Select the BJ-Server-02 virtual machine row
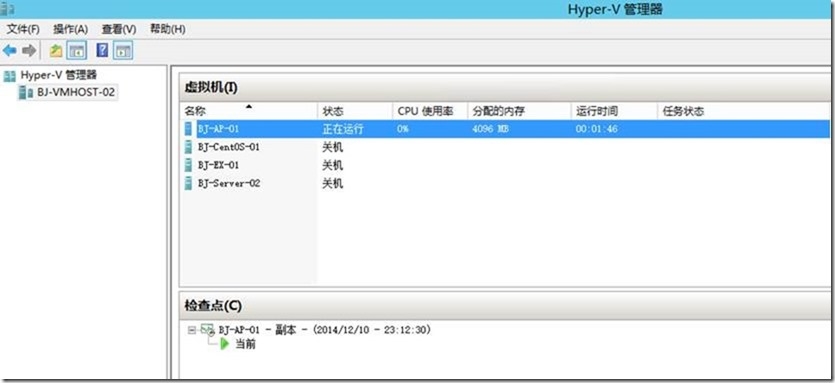This screenshot has width=835, height=383. (505, 183)
